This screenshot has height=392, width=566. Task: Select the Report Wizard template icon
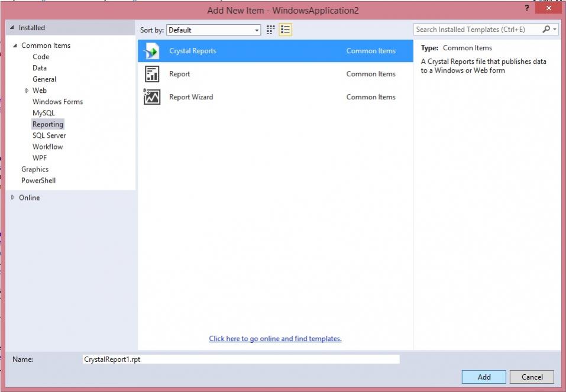click(151, 97)
